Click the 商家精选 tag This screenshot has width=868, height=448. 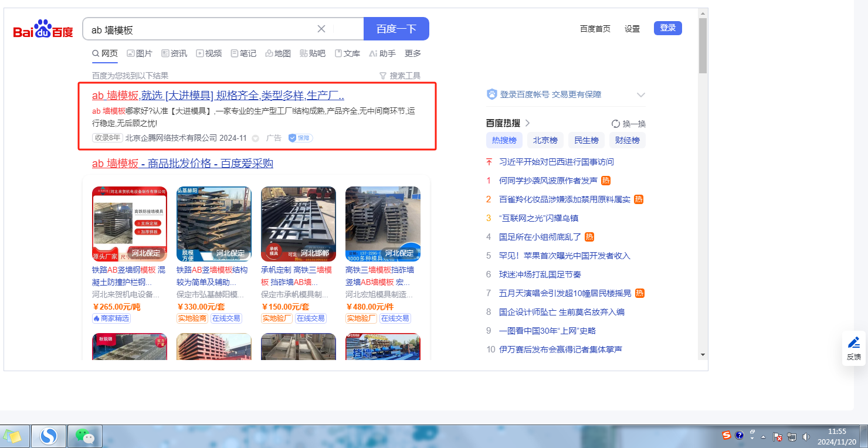[x=111, y=318]
